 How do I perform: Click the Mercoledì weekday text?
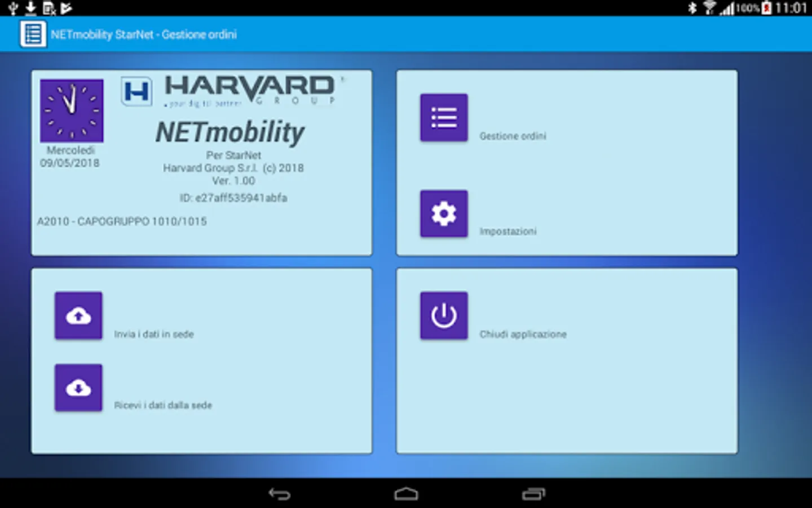tap(70, 150)
